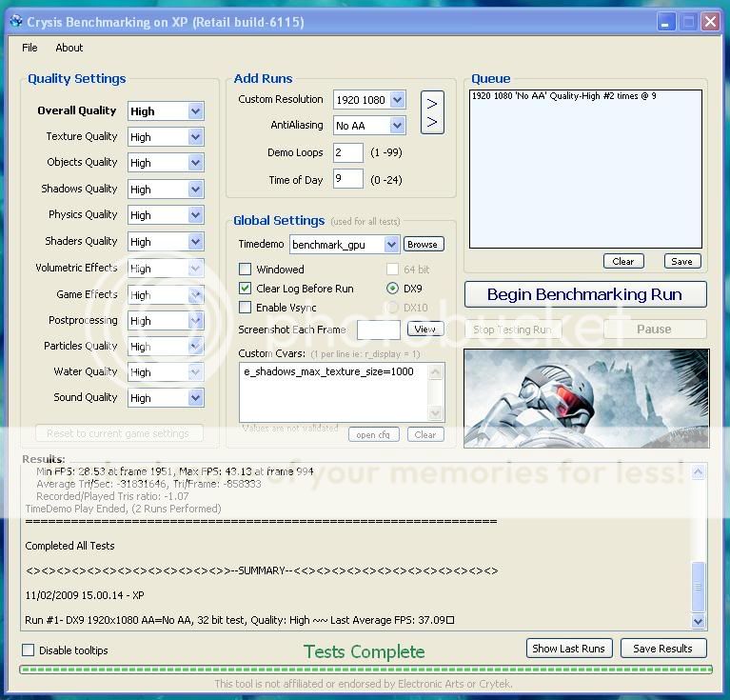Viewport: 730px width, 700px height.
Task: Expand the Shaders Quality dropdown
Action: (196, 241)
